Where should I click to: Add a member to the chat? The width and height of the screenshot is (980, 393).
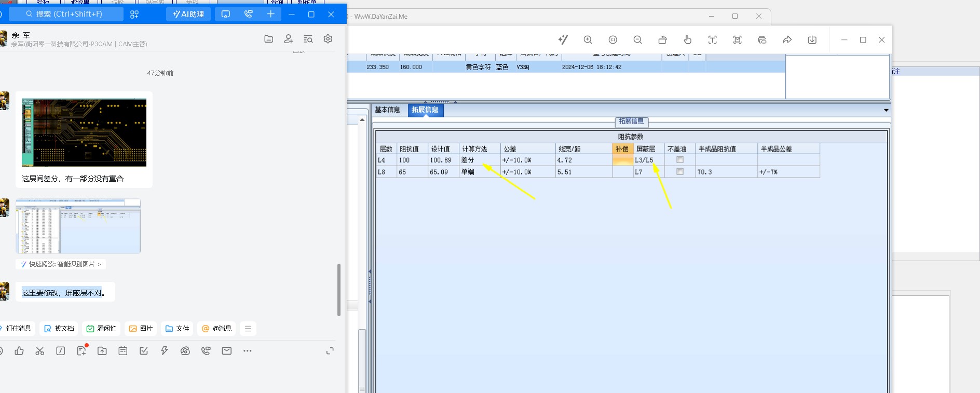289,39
